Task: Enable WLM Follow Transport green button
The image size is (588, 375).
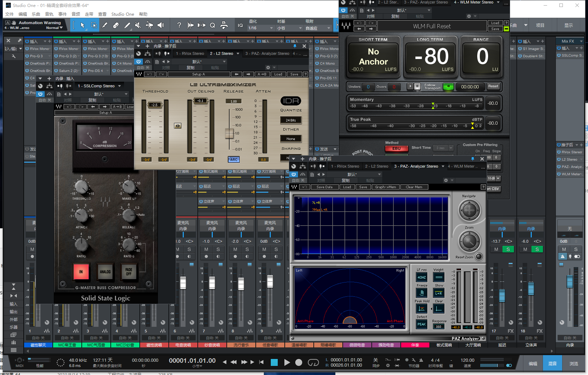Action: click(448, 87)
